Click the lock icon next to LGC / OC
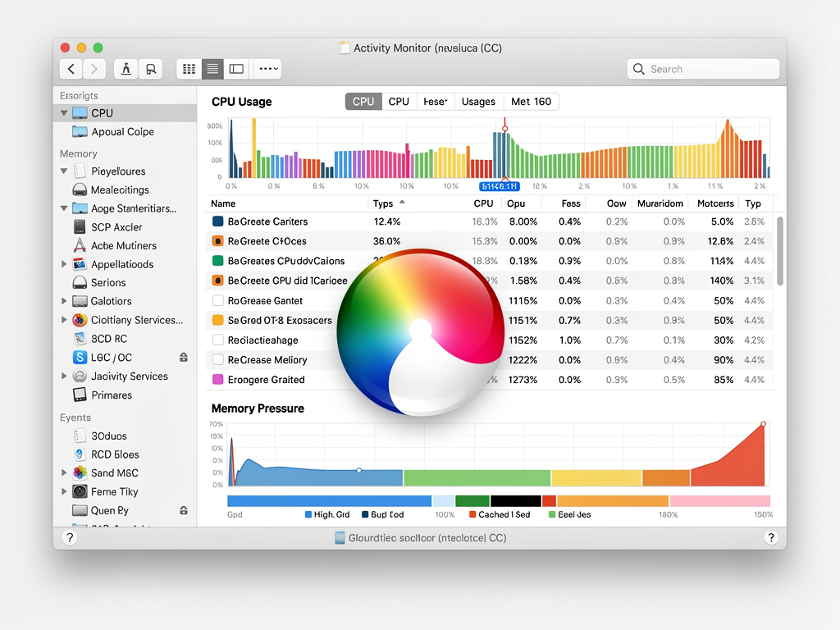 coord(184,358)
